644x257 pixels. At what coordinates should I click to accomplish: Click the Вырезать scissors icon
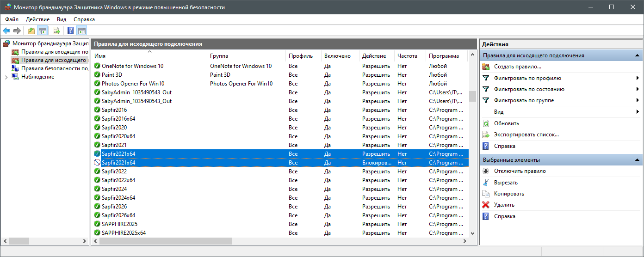point(486,182)
